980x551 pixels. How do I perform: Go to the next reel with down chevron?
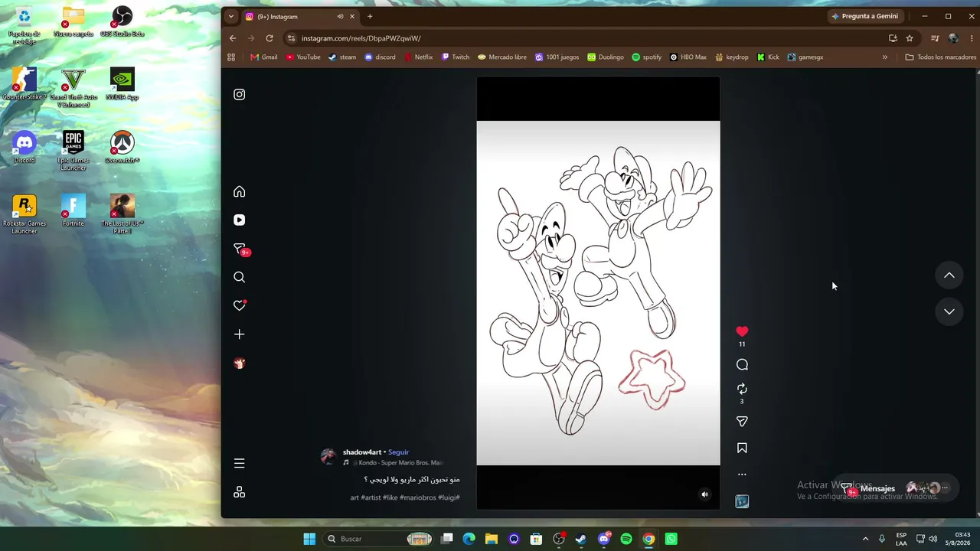pos(949,311)
